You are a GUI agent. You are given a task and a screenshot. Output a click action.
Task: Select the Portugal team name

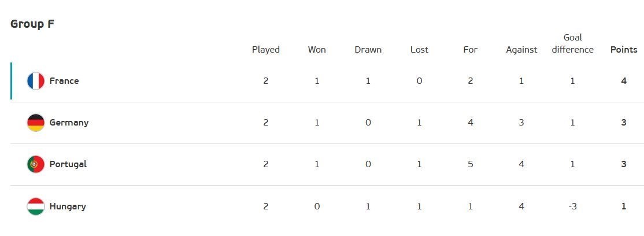68,164
